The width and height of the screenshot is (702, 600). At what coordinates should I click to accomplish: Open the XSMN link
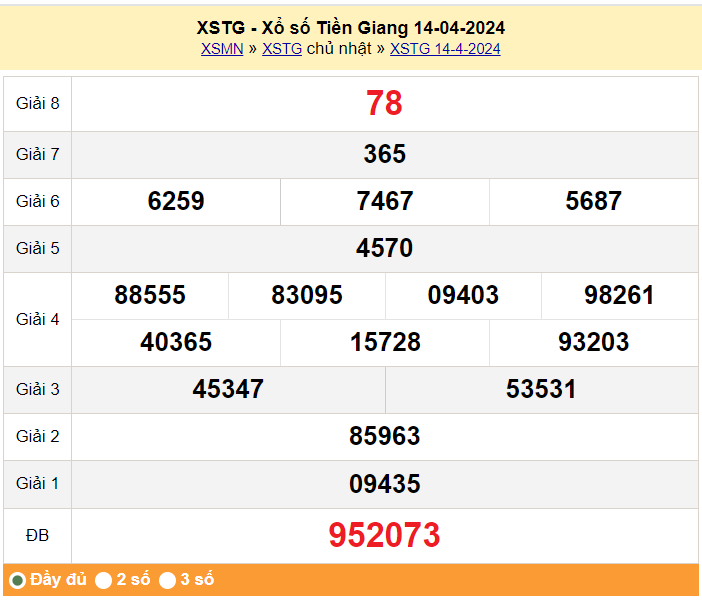click(222, 48)
